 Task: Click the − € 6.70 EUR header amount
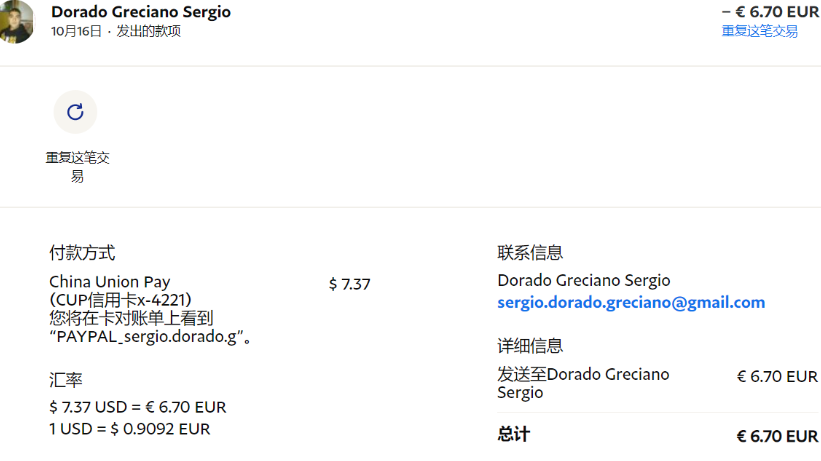[770, 12]
